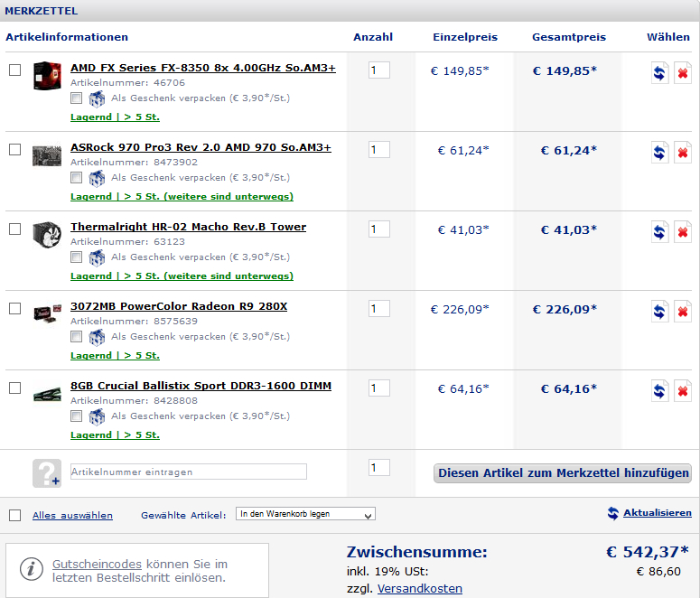Select Crucial Ballistix row checkbox
Image resolution: width=700 pixels, height=598 pixels.
tap(14, 388)
